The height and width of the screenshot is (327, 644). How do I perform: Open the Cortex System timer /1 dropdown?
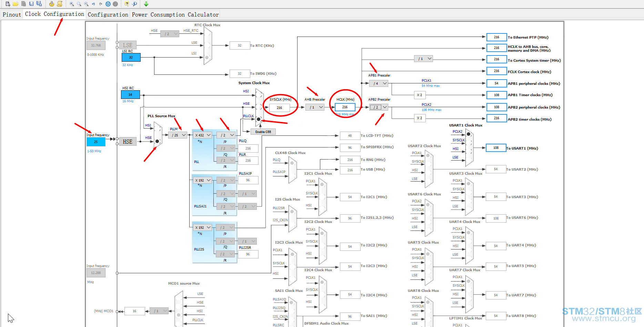pos(423,59)
